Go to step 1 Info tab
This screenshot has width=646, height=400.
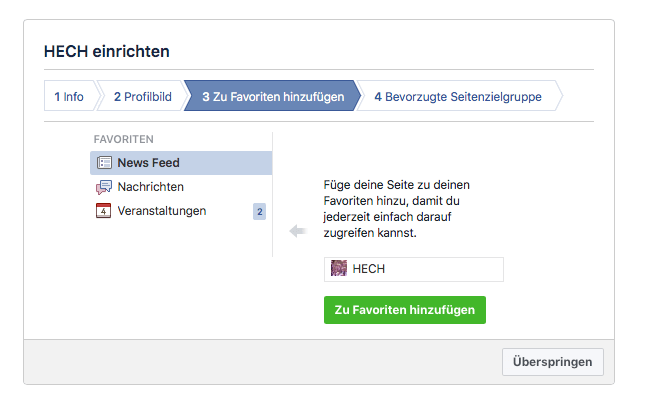69,96
